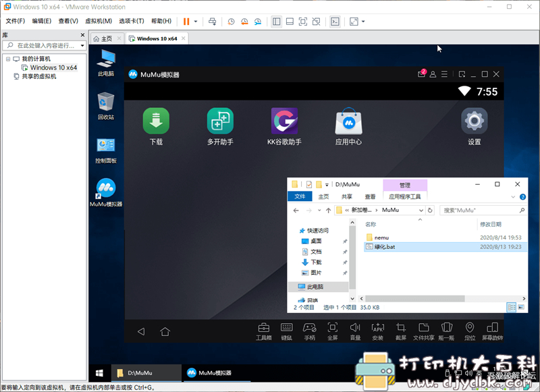The image size is (540, 392).
Task: Open the 手柄 gamepad settings
Action: click(310, 331)
